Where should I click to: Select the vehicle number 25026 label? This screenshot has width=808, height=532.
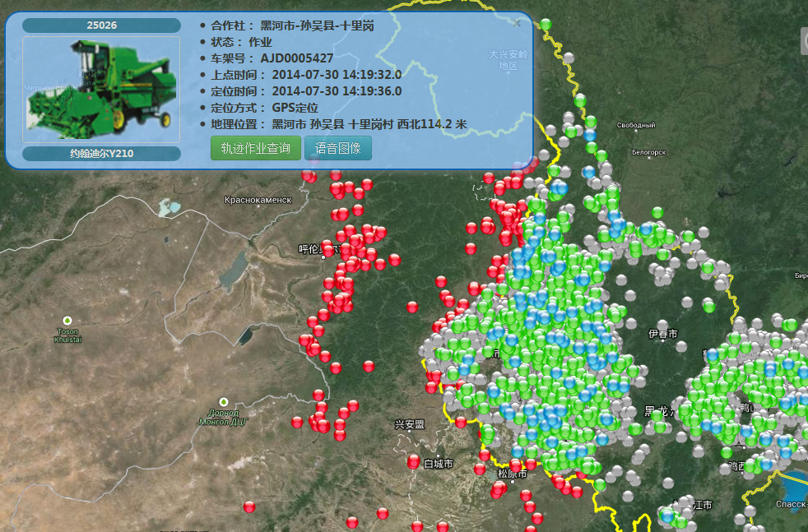[x=101, y=25]
